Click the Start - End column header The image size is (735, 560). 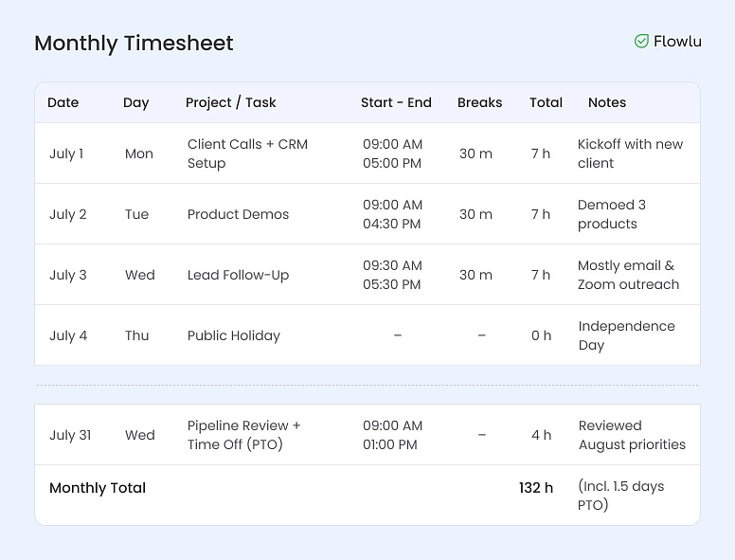click(396, 102)
